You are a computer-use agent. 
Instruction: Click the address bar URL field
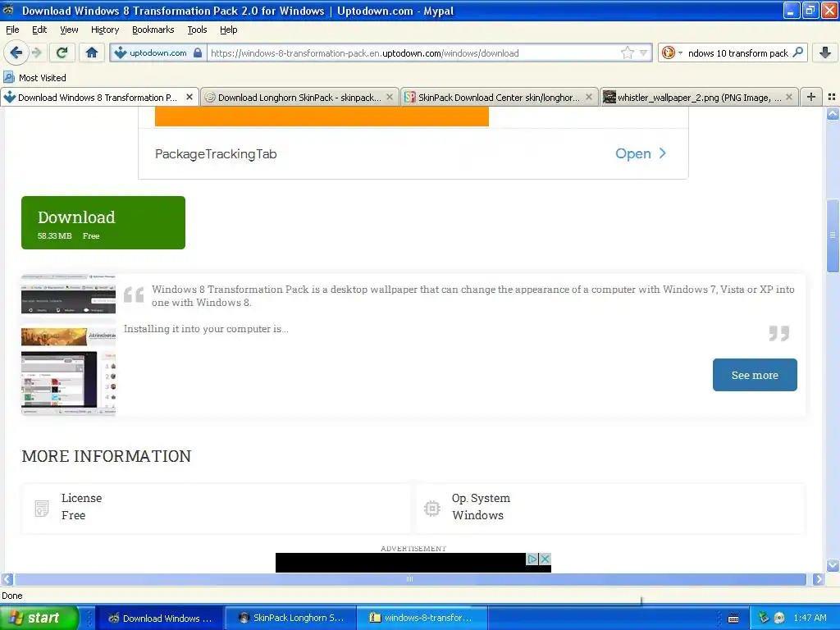pos(413,52)
